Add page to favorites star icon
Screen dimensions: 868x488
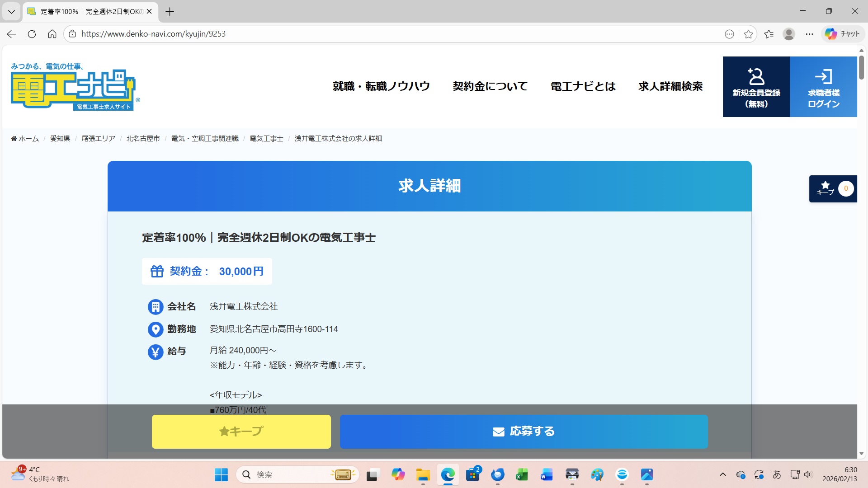[x=748, y=34]
